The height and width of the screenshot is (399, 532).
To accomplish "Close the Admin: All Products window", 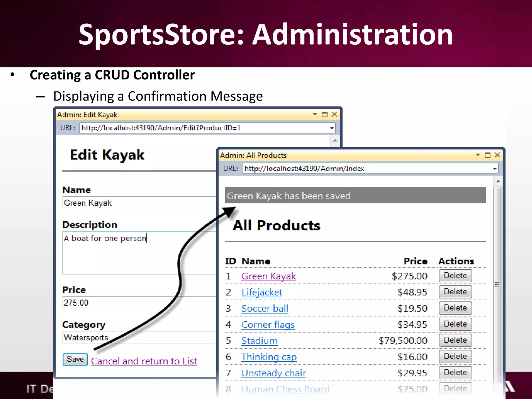I will pos(497,155).
